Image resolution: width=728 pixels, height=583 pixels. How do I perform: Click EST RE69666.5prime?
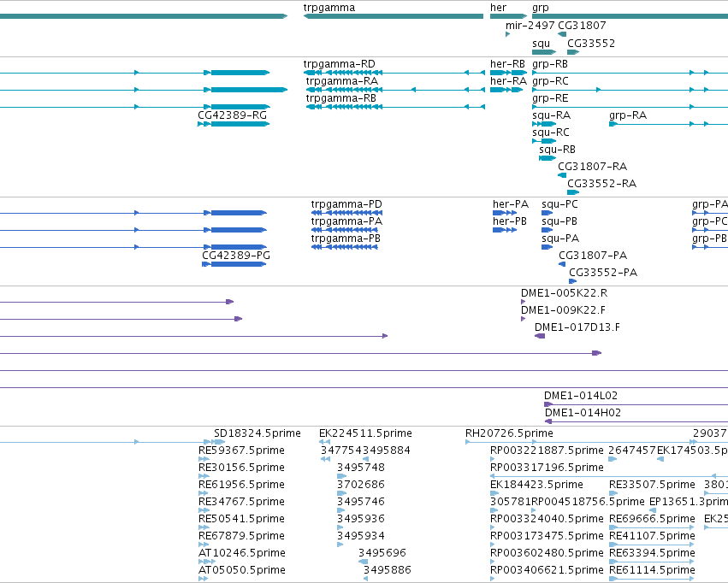[x=652, y=520]
